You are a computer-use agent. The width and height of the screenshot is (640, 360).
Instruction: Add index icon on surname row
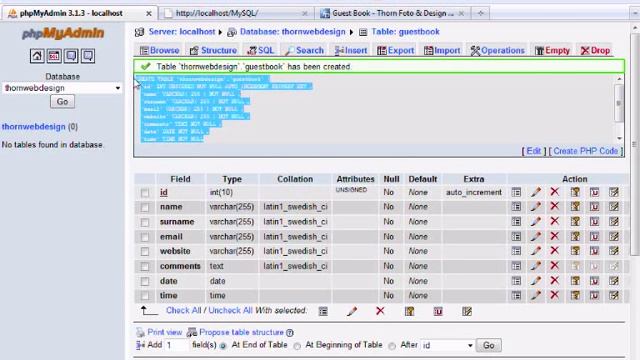[614, 222]
